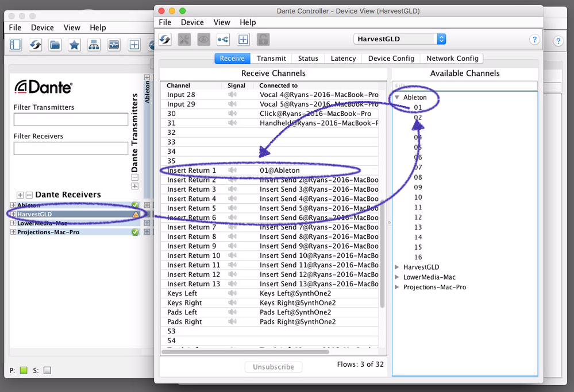Screen dimensions: 574x392
Task: Open the Device Config tab
Action: point(391,59)
